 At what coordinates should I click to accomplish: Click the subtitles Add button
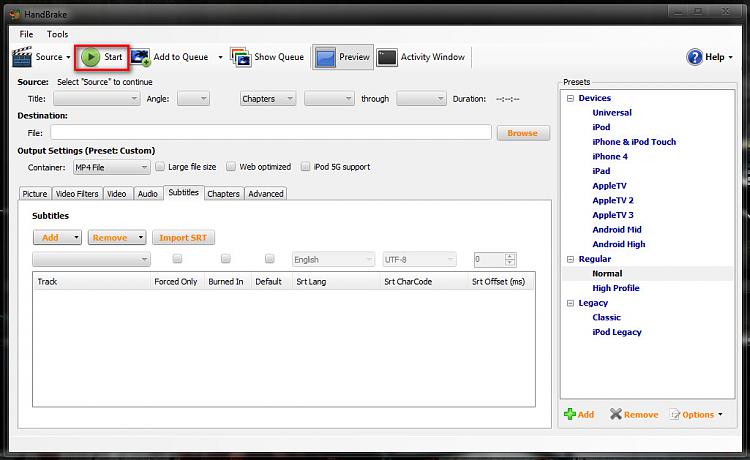point(57,238)
